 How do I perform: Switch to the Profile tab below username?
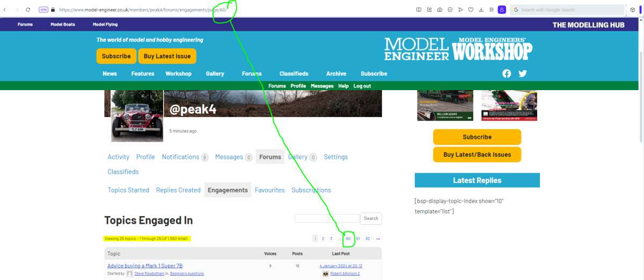point(145,157)
